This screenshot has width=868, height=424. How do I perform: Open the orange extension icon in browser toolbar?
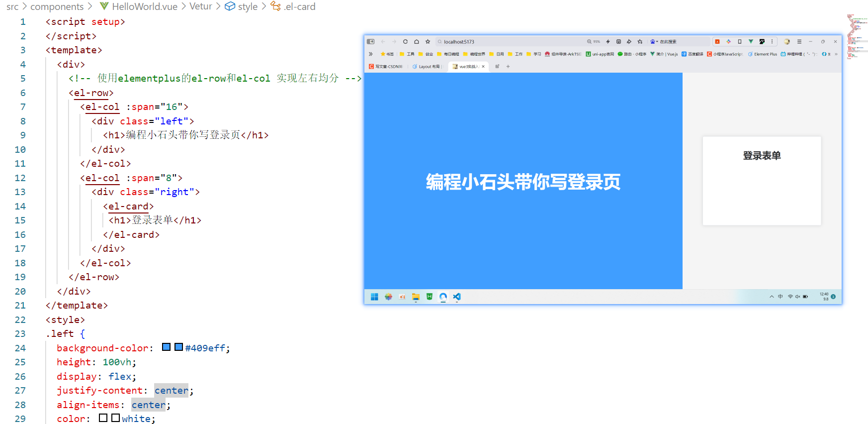tap(717, 42)
